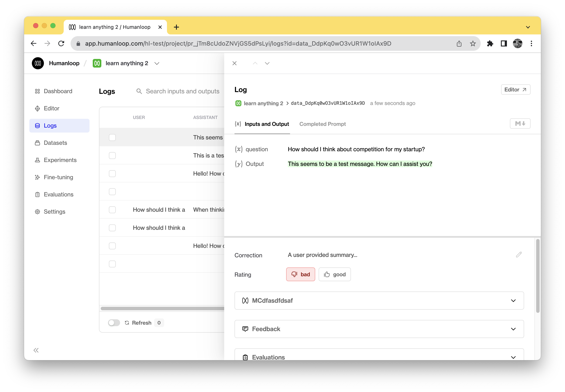
Task: Open a new browser tab
Action: click(176, 27)
